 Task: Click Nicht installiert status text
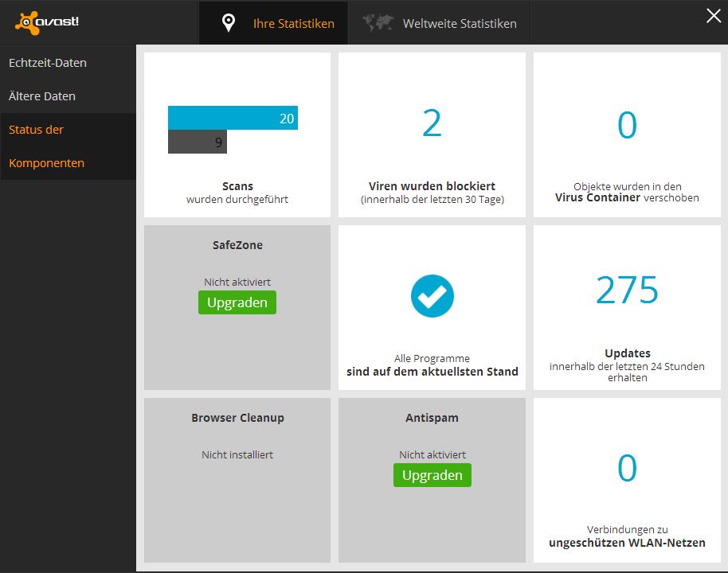[237, 454]
